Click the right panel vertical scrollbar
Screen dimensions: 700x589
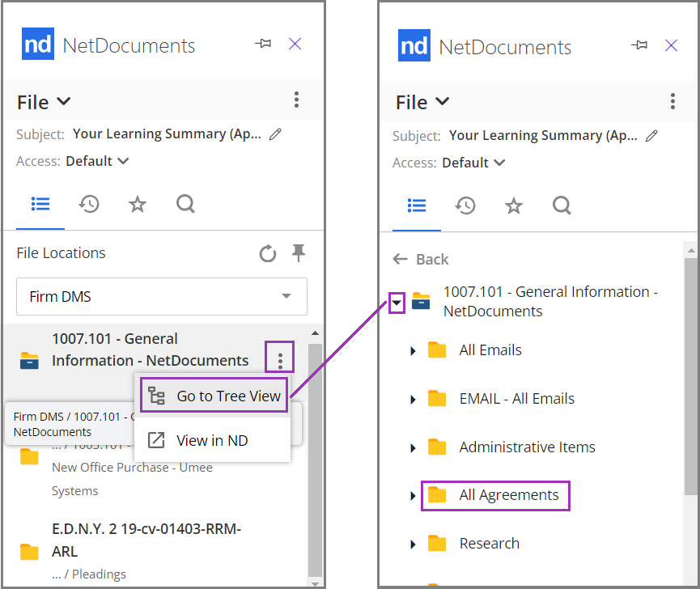(x=690, y=405)
